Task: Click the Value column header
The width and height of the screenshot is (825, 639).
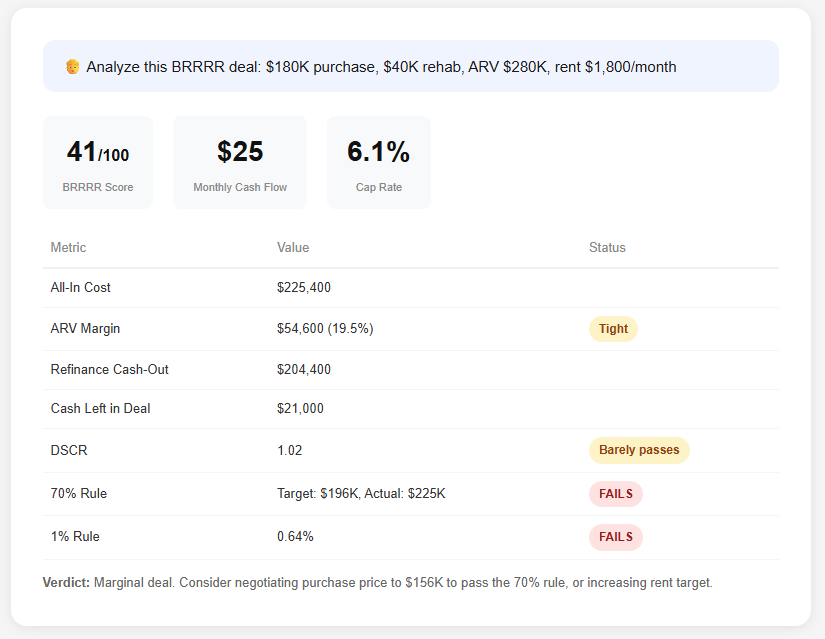Action: coord(293,247)
